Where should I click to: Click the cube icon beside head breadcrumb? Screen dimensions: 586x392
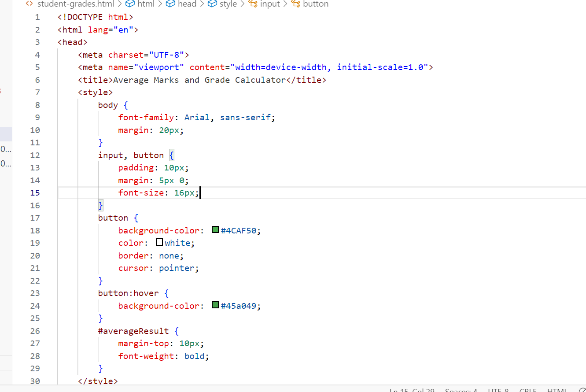click(170, 4)
